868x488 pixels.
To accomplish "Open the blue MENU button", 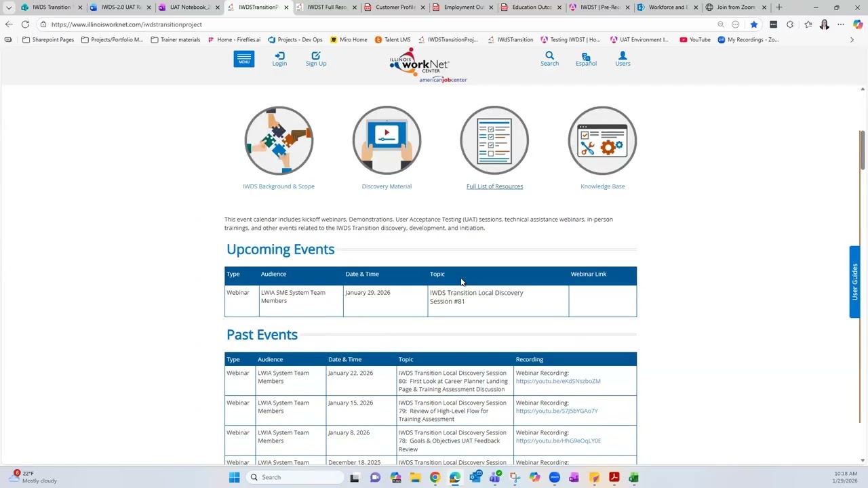I will 244,59.
